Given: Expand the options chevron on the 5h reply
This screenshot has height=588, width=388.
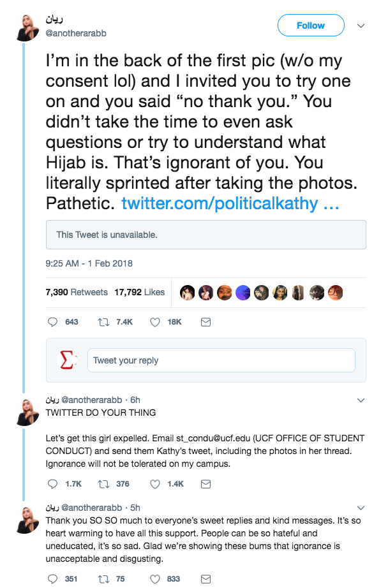Looking at the screenshot, I should pos(361,508).
